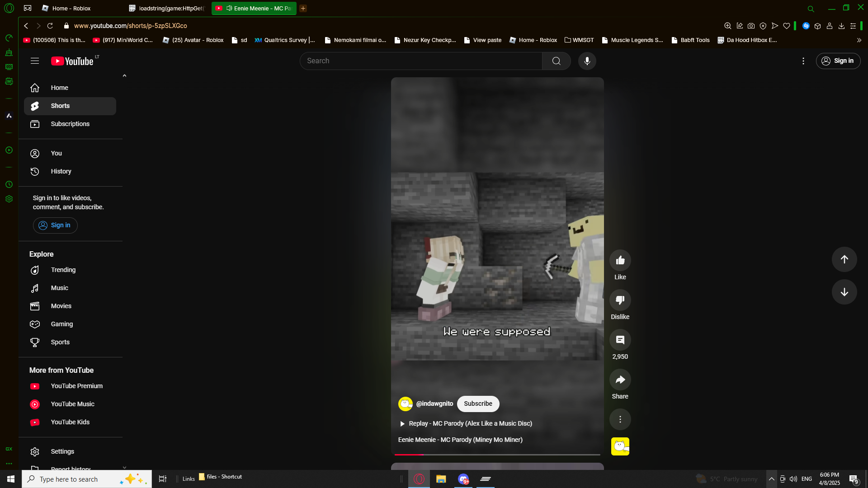The width and height of the screenshot is (868, 488).
Task: Open comments with the 2,950 icon
Action: click(x=620, y=340)
